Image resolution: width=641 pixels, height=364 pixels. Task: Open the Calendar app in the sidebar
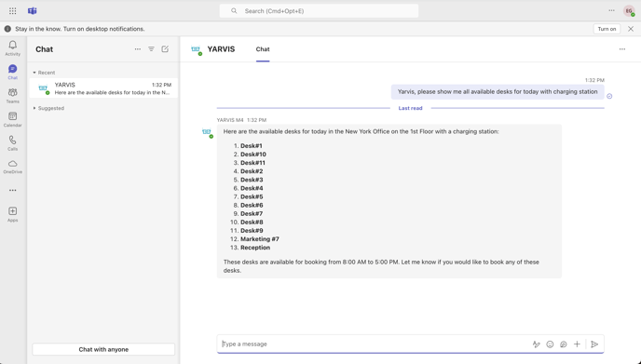[x=13, y=119]
